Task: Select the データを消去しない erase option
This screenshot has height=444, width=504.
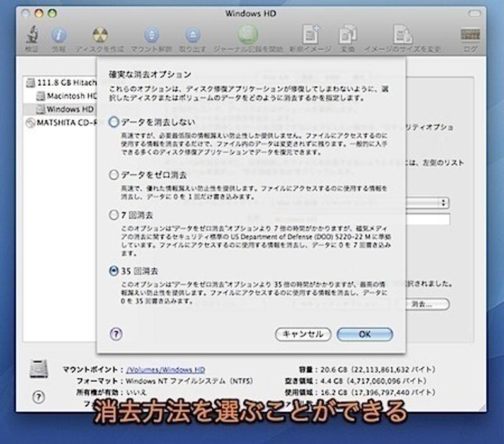Action: click(113, 122)
